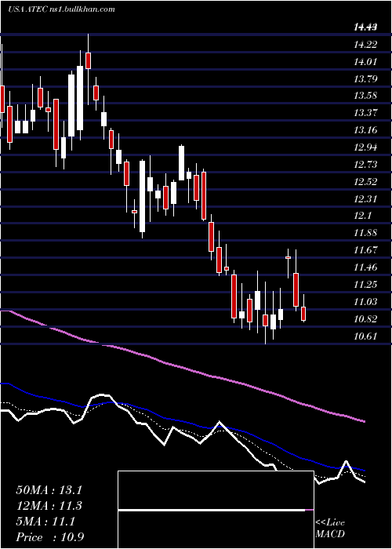This screenshot has height=549, width=392.
Task: Click the 12.31 price axis label
Action: (365, 199)
